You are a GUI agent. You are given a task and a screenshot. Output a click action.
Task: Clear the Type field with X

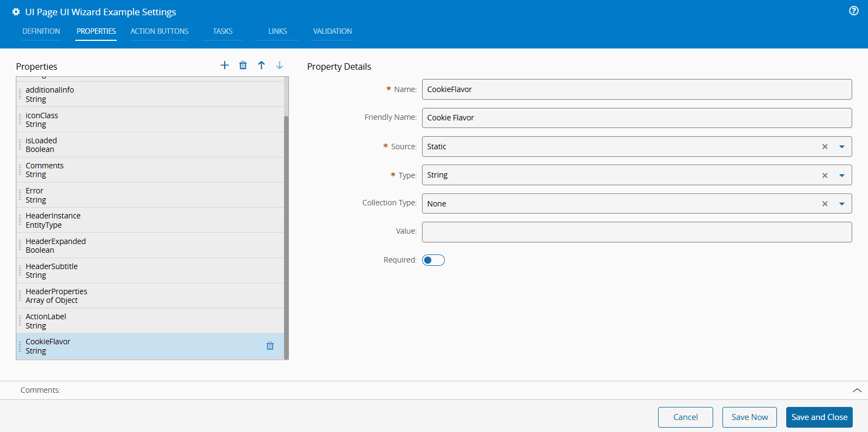(825, 175)
